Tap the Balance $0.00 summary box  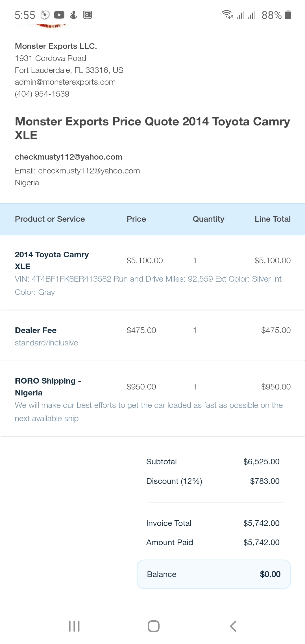coord(214,574)
